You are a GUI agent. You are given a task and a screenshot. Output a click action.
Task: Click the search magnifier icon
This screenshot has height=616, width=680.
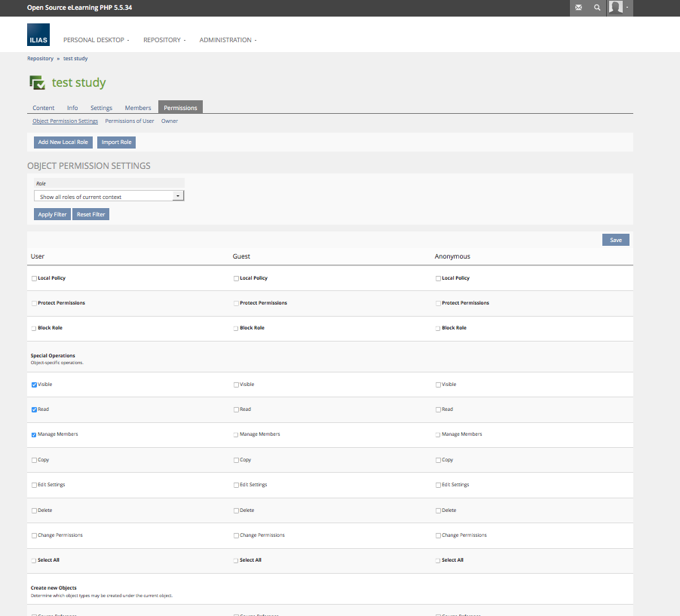click(x=597, y=8)
